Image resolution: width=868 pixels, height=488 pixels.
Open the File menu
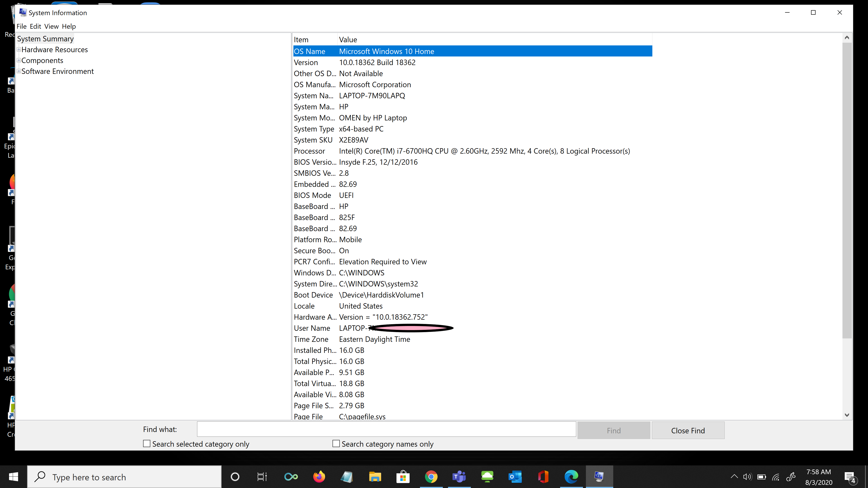pyautogui.click(x=21, y=26)
